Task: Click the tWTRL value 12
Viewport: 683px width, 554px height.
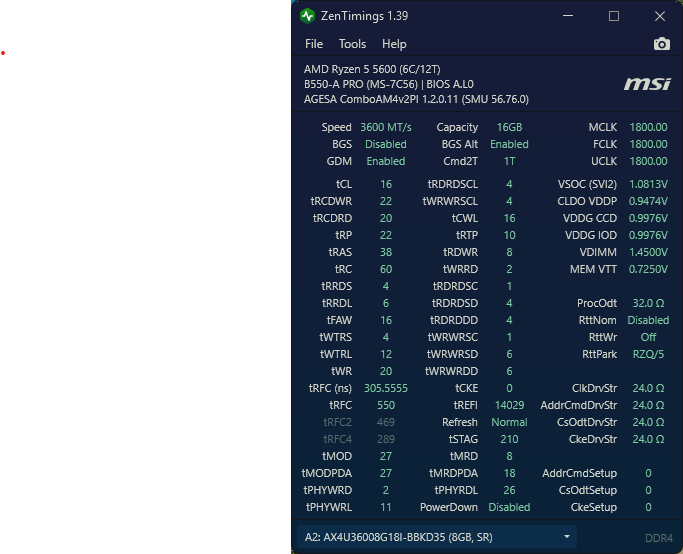Action: [x=385, y=354]
